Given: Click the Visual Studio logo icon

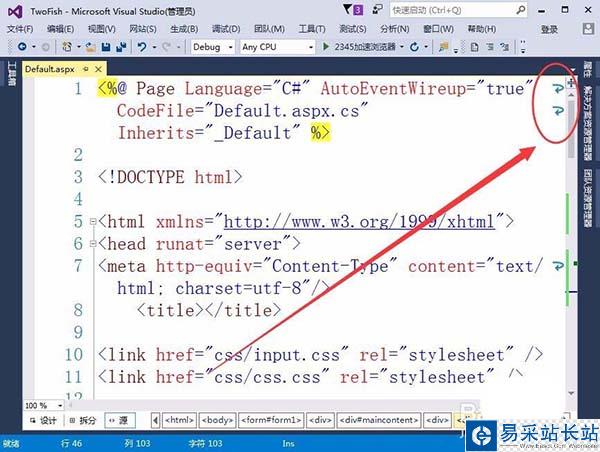Looking at the screenshot, I should click(x=15, y=12).
